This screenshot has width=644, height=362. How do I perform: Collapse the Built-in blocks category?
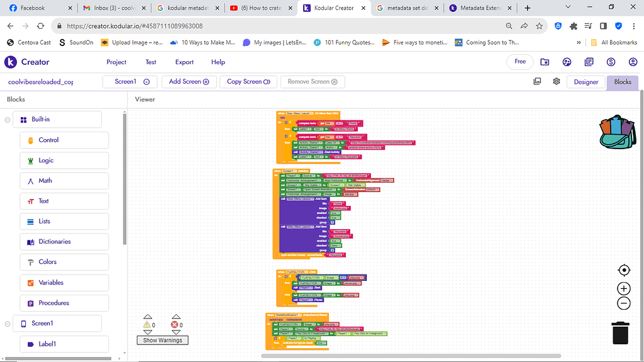click(8, 120)
